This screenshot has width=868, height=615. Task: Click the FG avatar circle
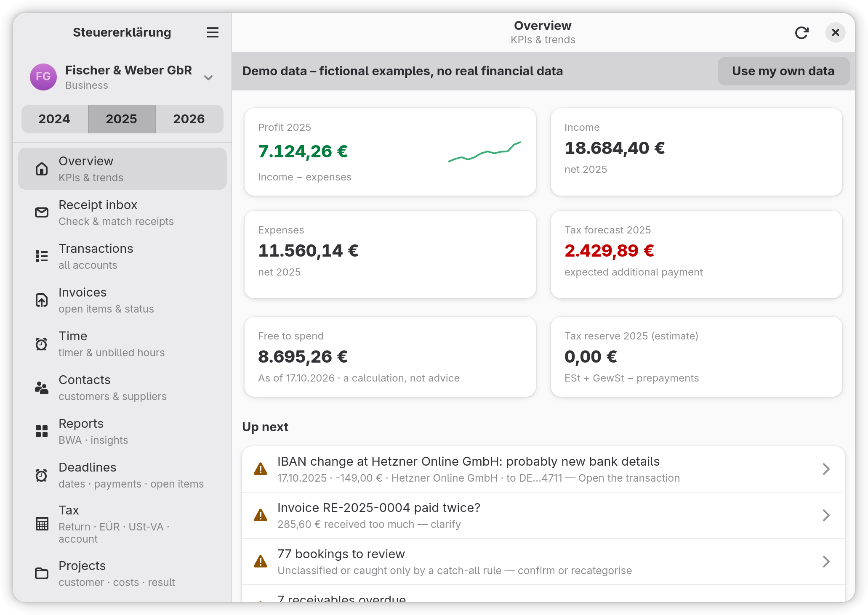[43, 77]
